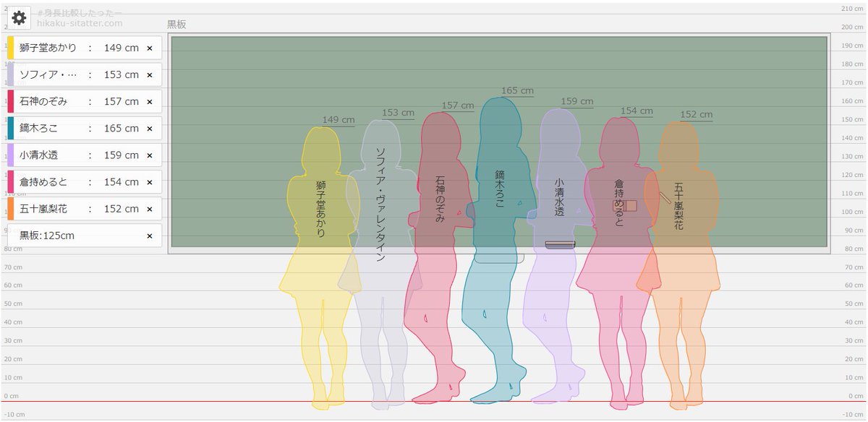This screenshot has height=422, width=868.
Task: Select the 獅子堂あかり name in the list
Action: tap(48, 48)
